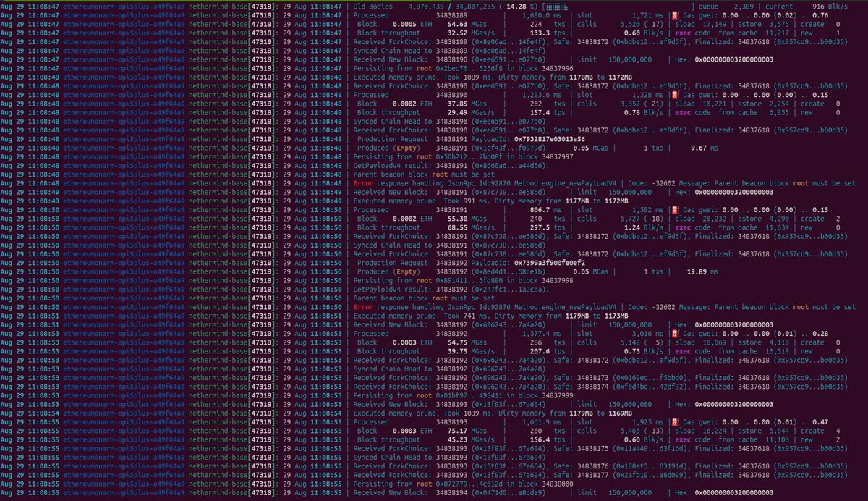
Task: Click 'GetPayloadV4 result: 34838191' text
Action: [411, 167]
